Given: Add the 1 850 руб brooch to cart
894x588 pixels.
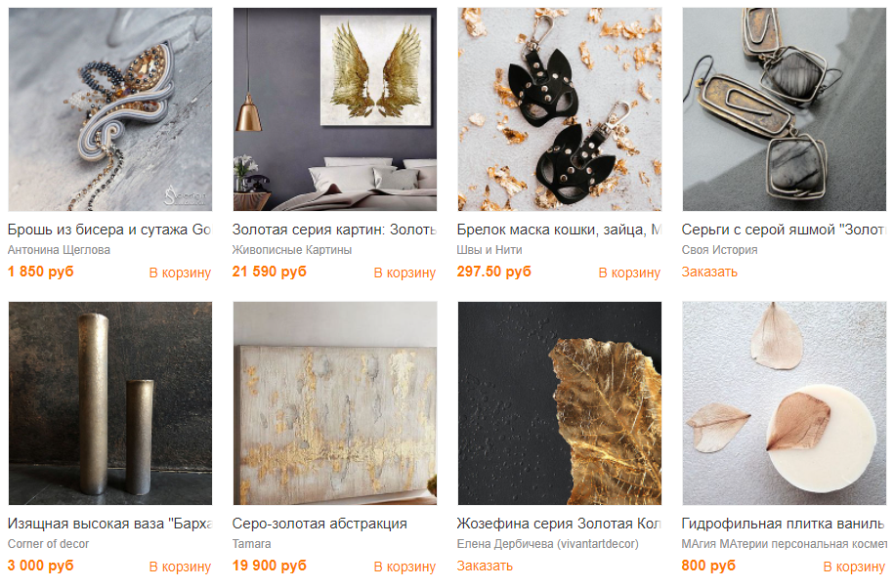Looking at the screenshot, I should [x=180, y=273].
